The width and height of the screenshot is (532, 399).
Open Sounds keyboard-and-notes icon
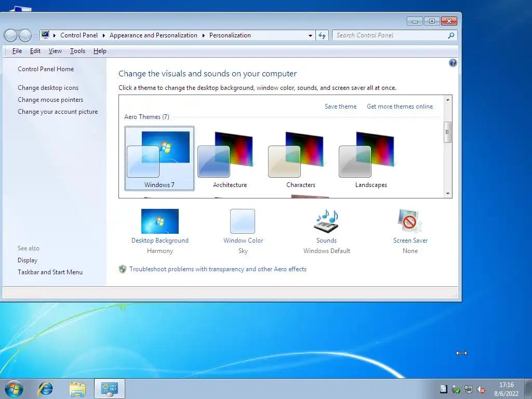pyautogui.click(x=327, y=221)
